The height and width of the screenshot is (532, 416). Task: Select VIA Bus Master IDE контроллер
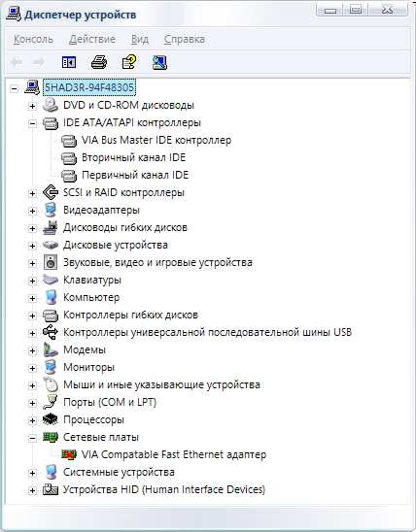156,140
